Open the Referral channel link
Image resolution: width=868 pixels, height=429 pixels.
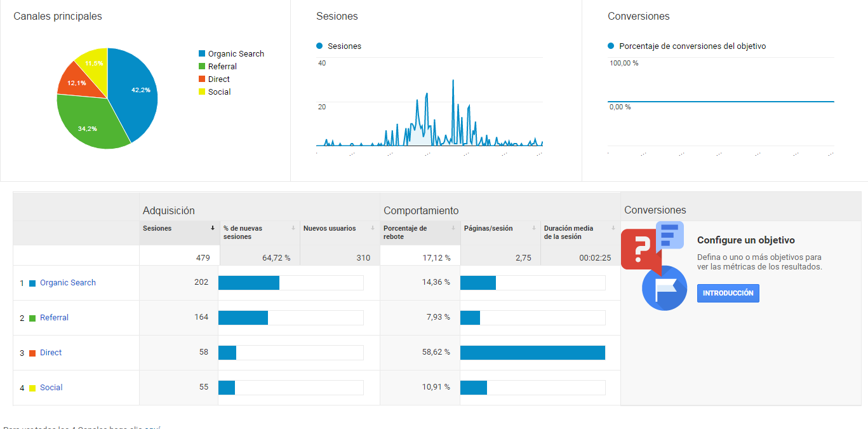(54, 318)
